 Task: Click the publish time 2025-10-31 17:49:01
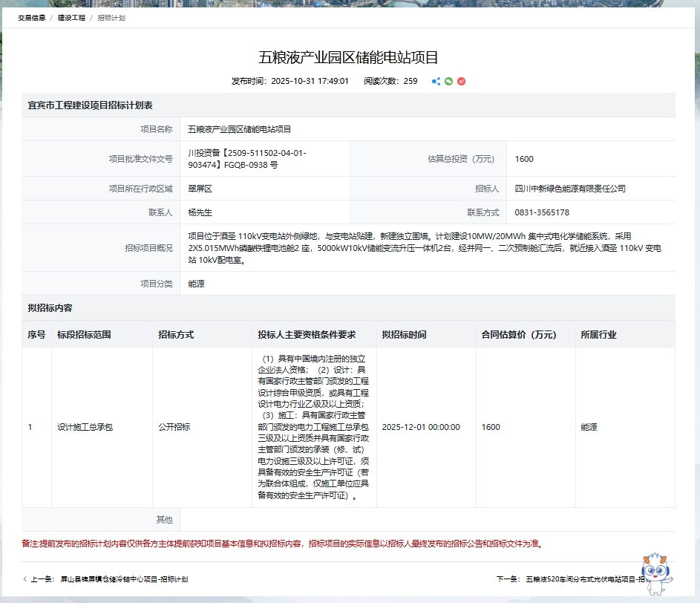310,81
